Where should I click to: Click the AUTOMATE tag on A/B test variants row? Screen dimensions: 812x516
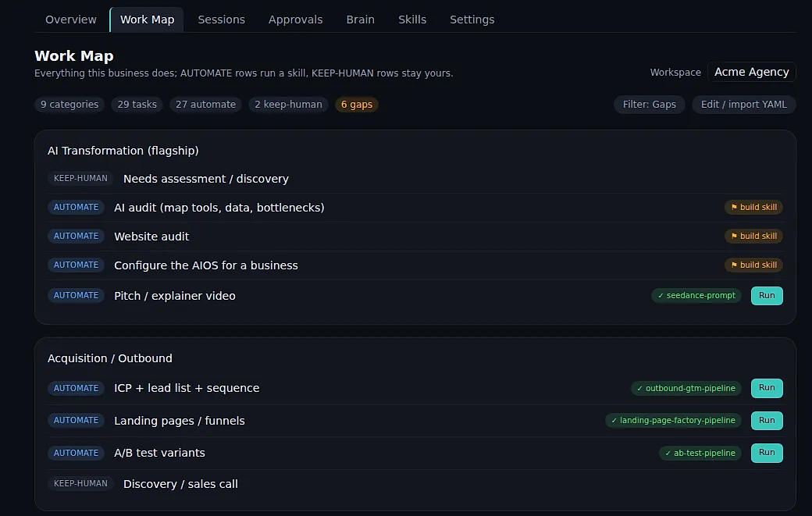[x=76, y=453]
